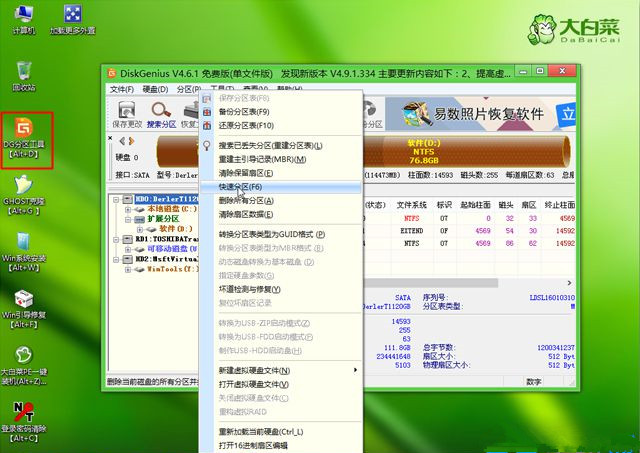Open the 文件(F) menu

(121, 89)
